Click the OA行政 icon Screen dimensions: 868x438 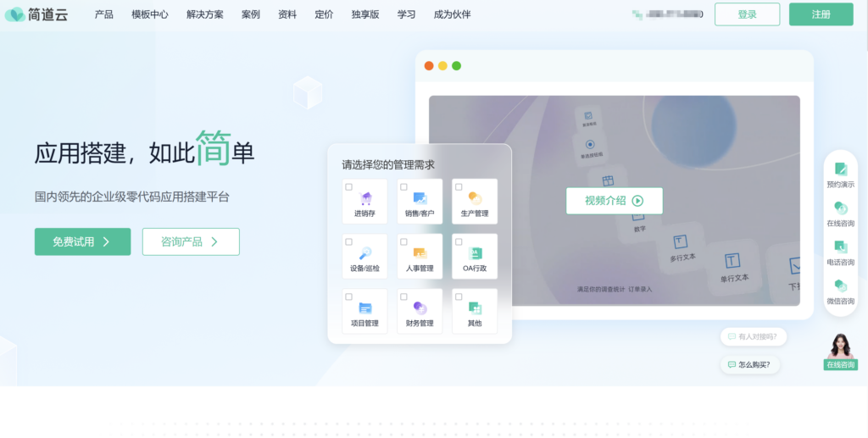pyautogui.click(x=475, y=252)
